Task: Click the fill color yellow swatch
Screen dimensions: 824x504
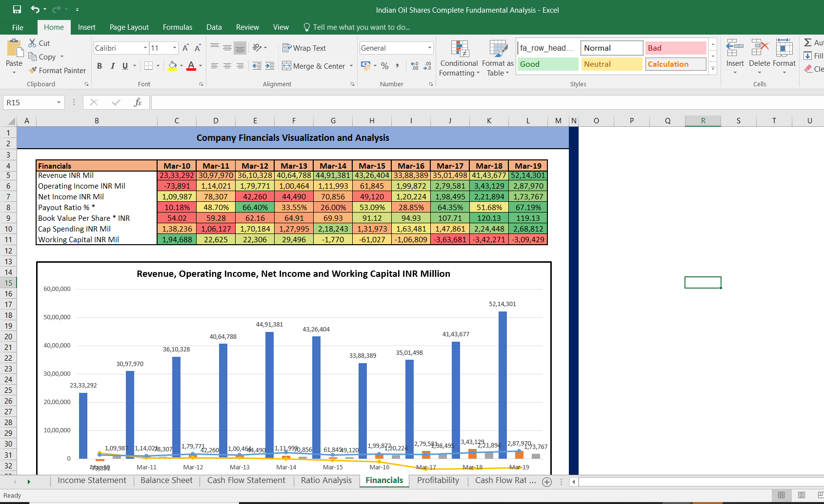Action: point(172,66)
